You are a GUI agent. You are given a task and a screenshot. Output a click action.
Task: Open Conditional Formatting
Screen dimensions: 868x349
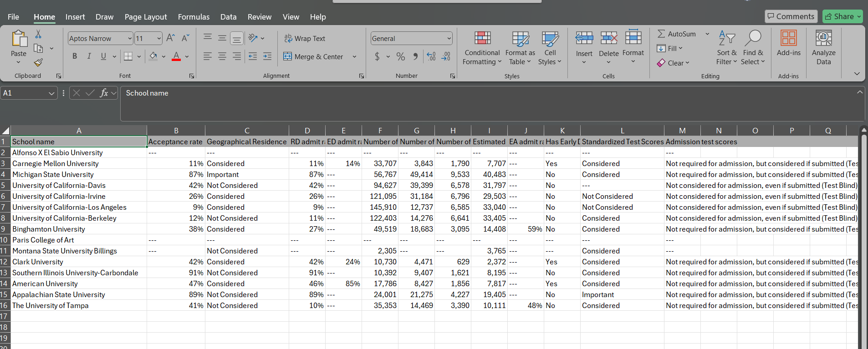tap(482, 48)
